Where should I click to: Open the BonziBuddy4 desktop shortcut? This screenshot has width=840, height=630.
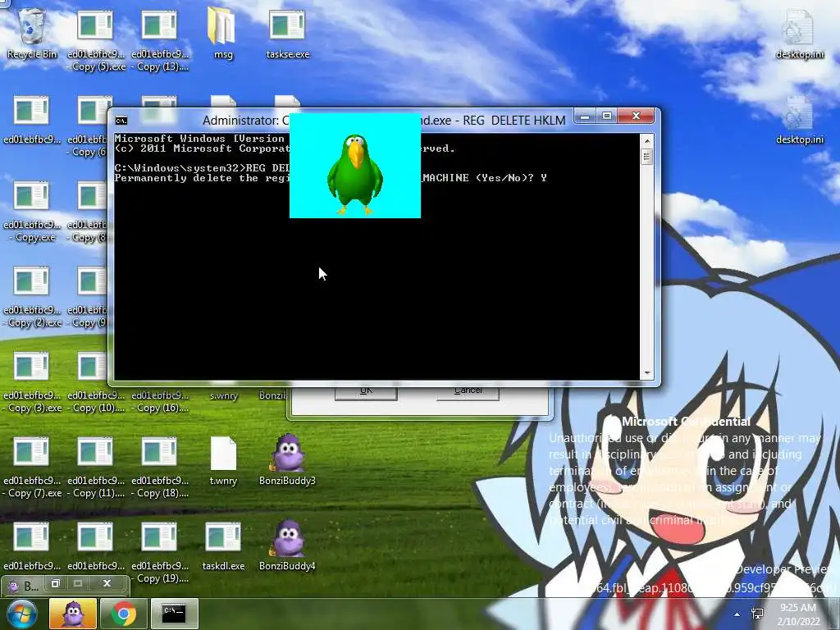click(287, 546)
